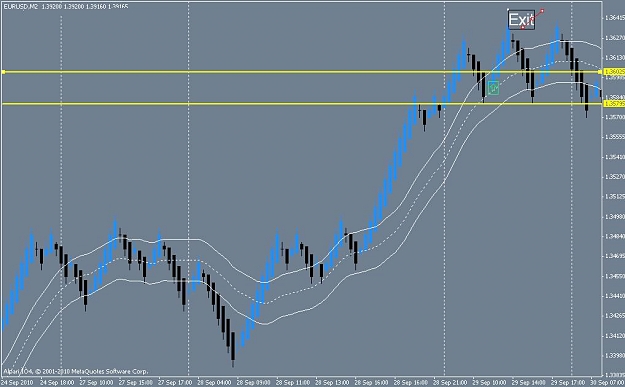
Task: Click the 1.36025 yellow price tag
Action: 614,72
